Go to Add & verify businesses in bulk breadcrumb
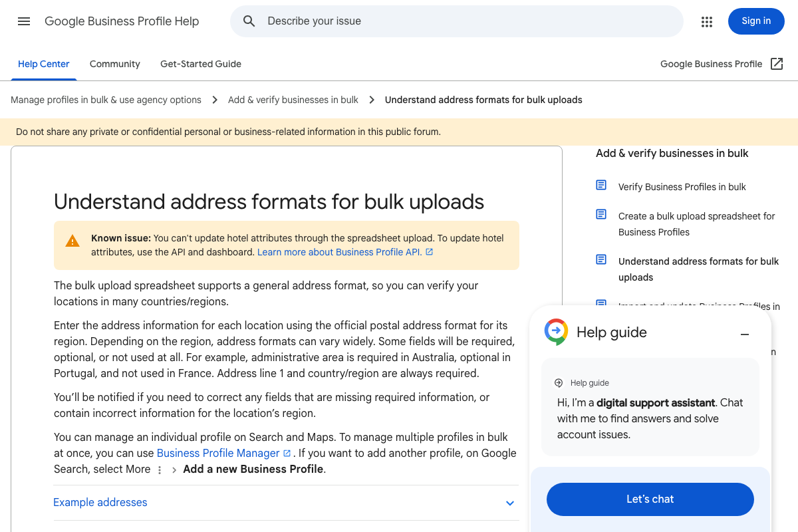The width and height of the screenshot is (798, 532). coord(293,100)
